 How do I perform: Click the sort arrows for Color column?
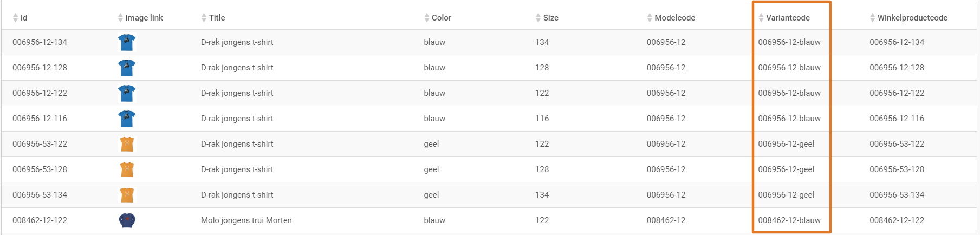427,18
